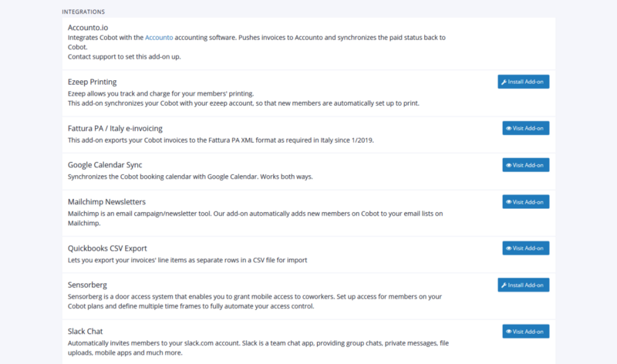Visit the Slack Chat add-on

(526, 332)
